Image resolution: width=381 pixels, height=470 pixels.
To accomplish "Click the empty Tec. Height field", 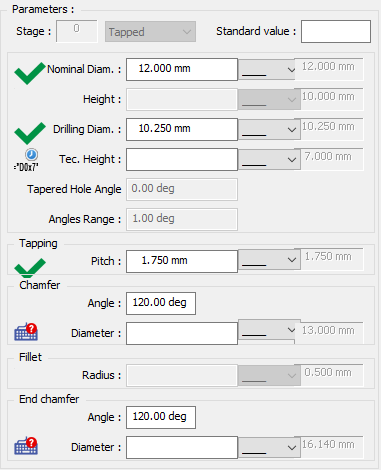I will pyautogui.click(x=182, y=159).
